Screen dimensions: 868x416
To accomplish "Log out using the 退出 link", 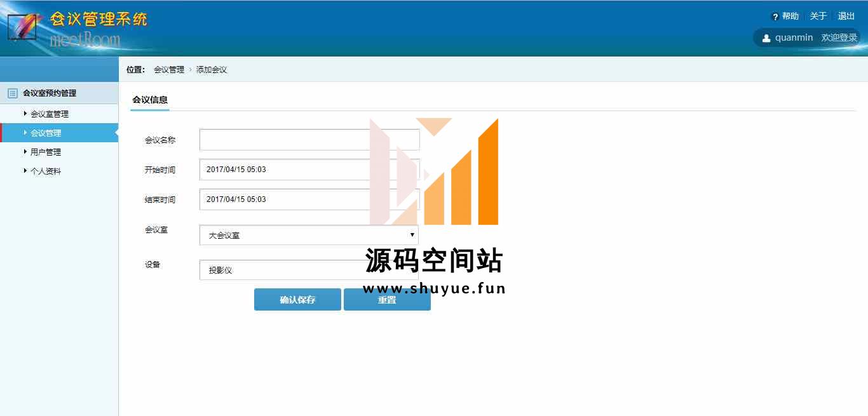I will point(846,17).
